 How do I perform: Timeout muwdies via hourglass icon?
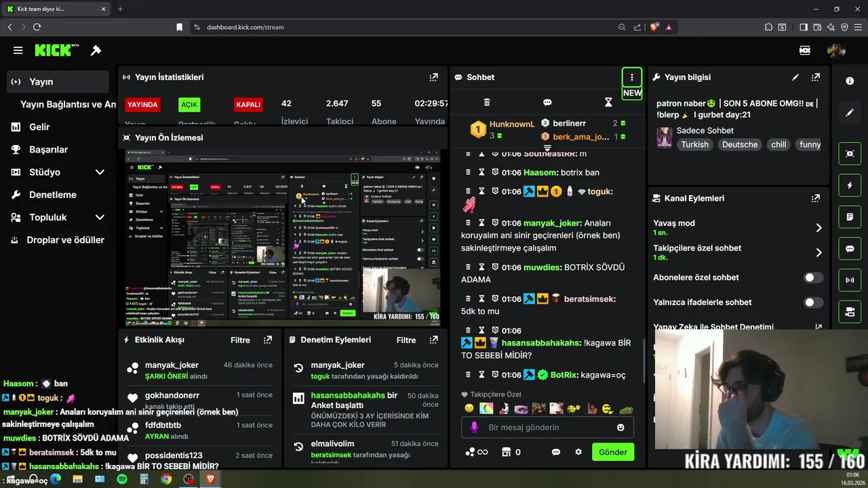(481, 267)
